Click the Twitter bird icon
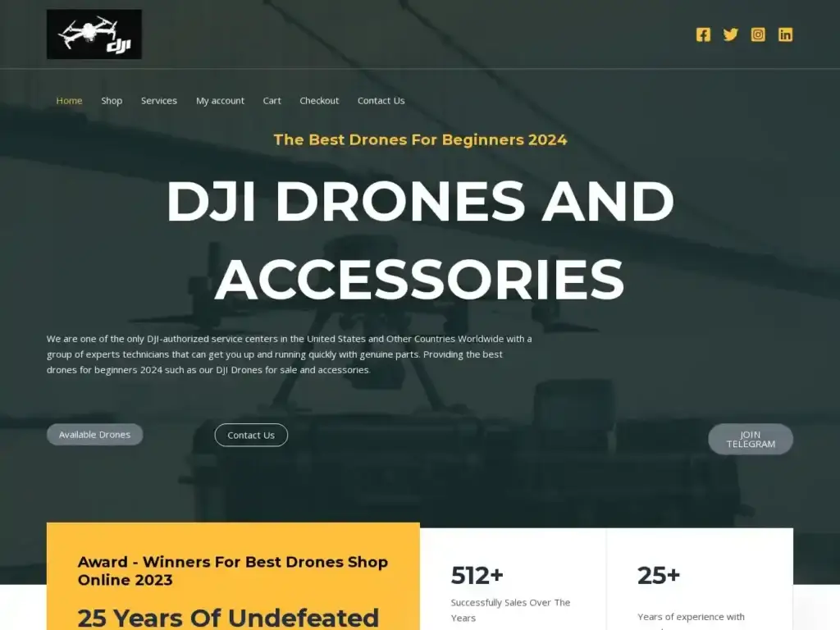The height and width of the screenshot is (630, 840). pos(730,34)
